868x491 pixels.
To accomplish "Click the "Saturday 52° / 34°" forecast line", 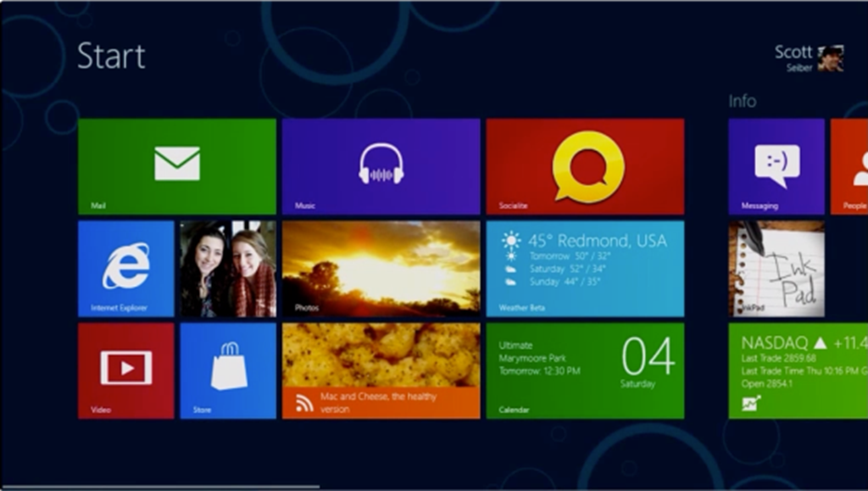I will click(567, 269).
